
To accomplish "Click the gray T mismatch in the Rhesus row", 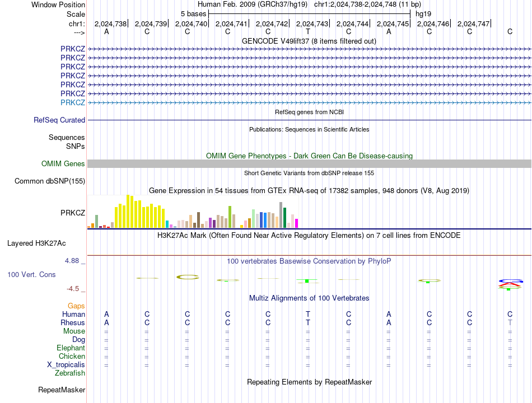I will pos(510,322).
